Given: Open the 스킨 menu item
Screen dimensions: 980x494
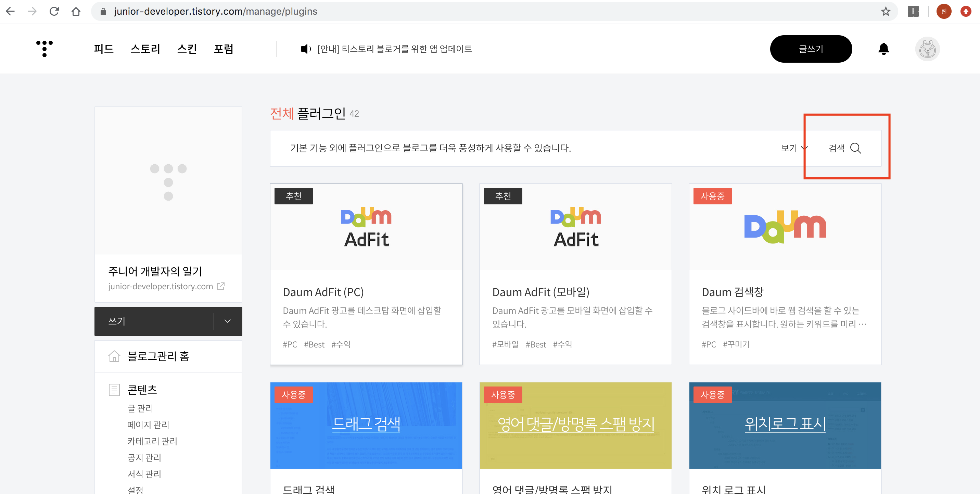Looking at the screenshot, I should pyautogui.click(x=187, y=49).
